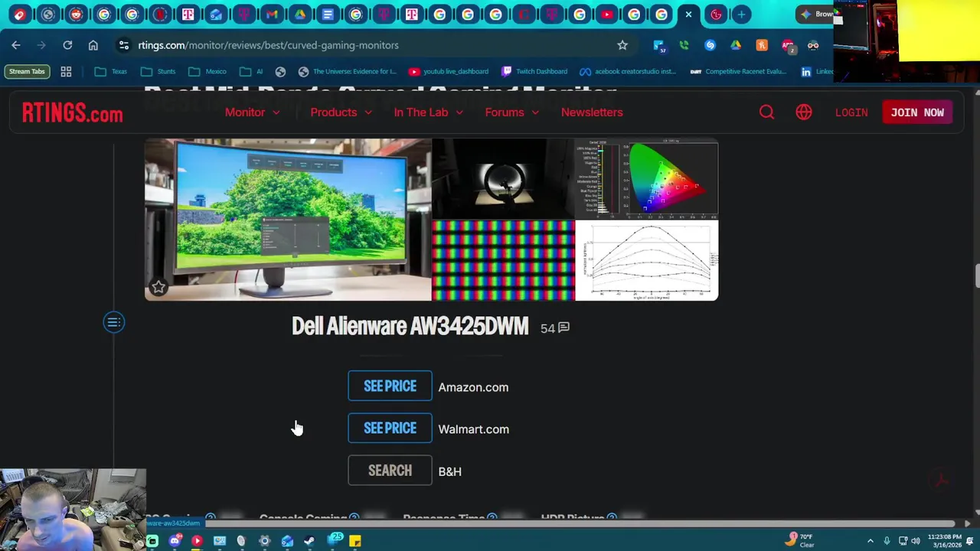Bookmark this page with the star icon
This screenshot has width=980, height=551.
[x=622, y=45]
